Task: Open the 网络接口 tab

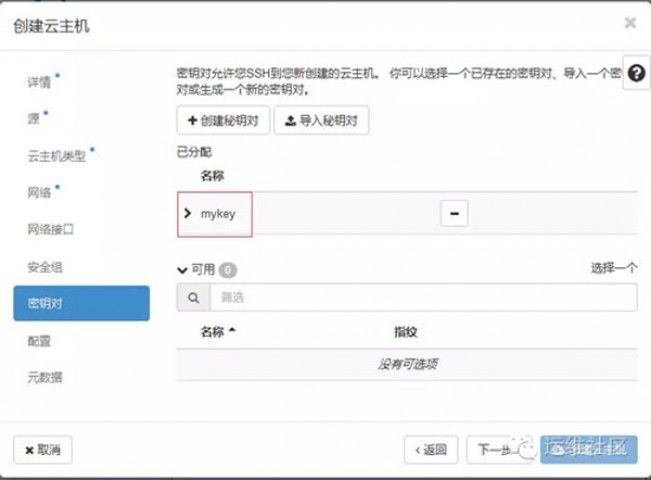Action: (50, 229)
